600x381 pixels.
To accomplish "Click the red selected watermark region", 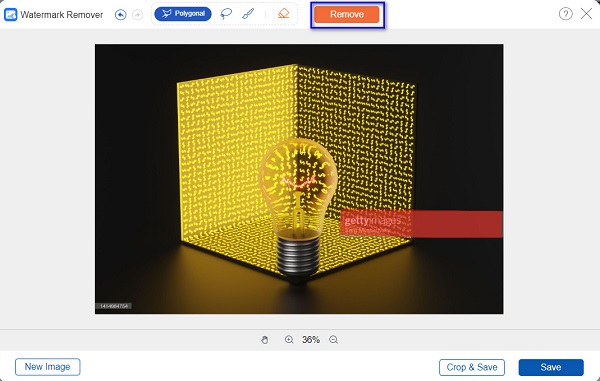I will tap(421, 224).
